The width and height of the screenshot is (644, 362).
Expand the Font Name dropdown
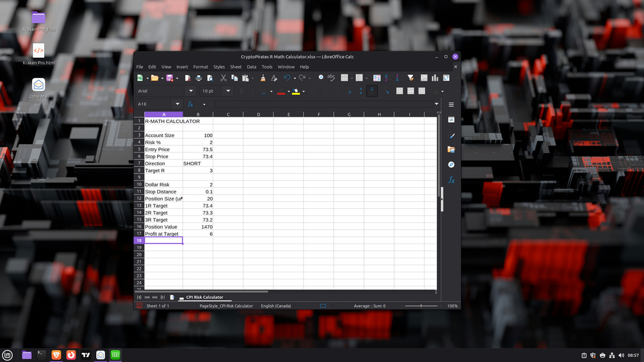190,91
